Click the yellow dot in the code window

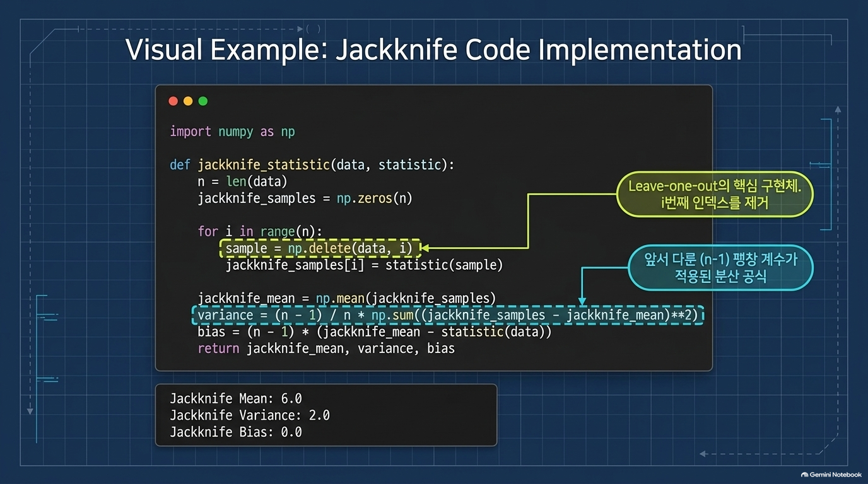188,101
